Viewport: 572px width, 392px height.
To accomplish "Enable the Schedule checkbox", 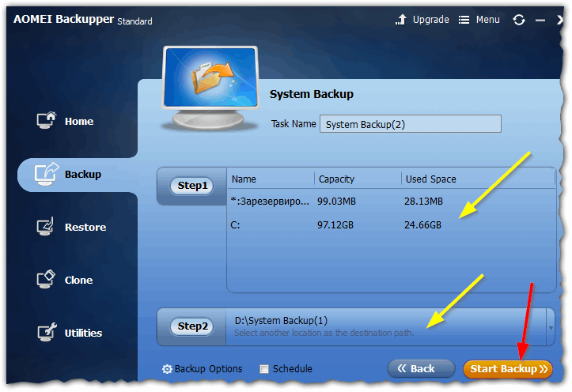I will click(264, 369).
